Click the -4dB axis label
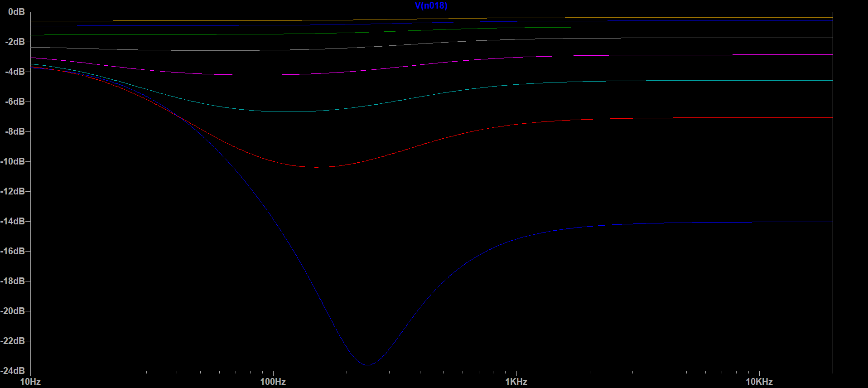The image size is (868, 388). pyautogui.click(x=15, y=72)
